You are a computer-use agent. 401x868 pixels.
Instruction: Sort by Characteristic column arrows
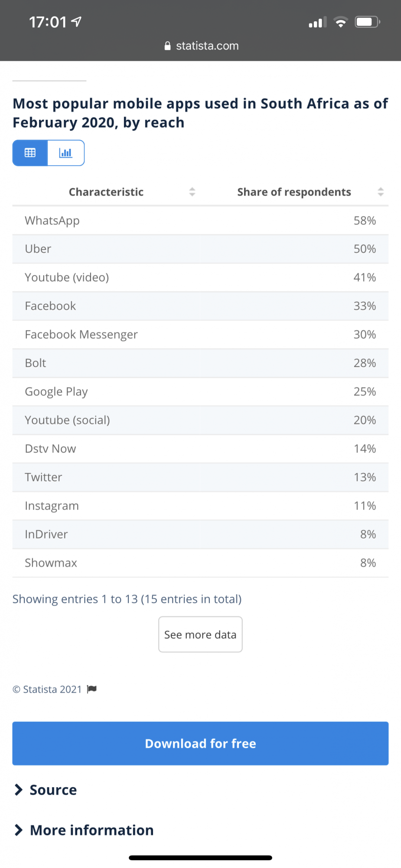pos(192,192)
